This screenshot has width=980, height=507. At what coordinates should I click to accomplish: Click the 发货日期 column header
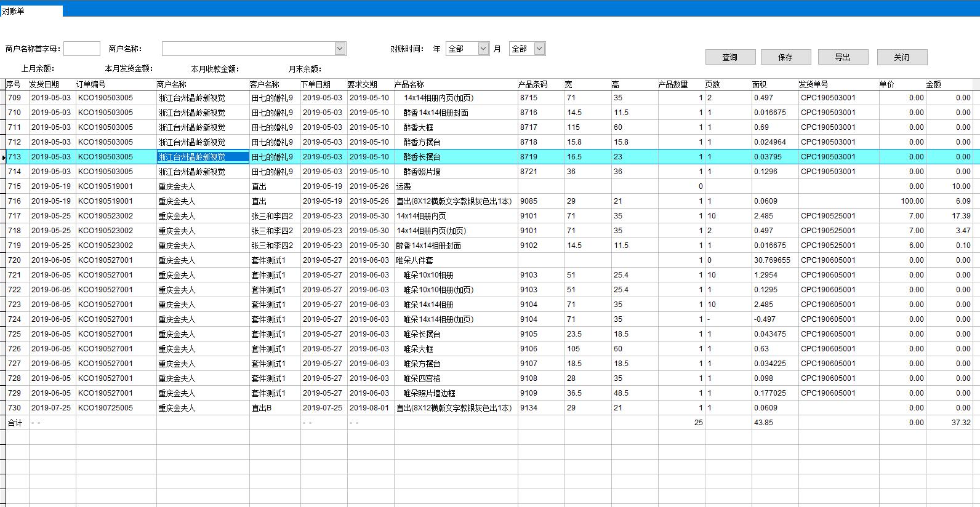click(44, 84)
